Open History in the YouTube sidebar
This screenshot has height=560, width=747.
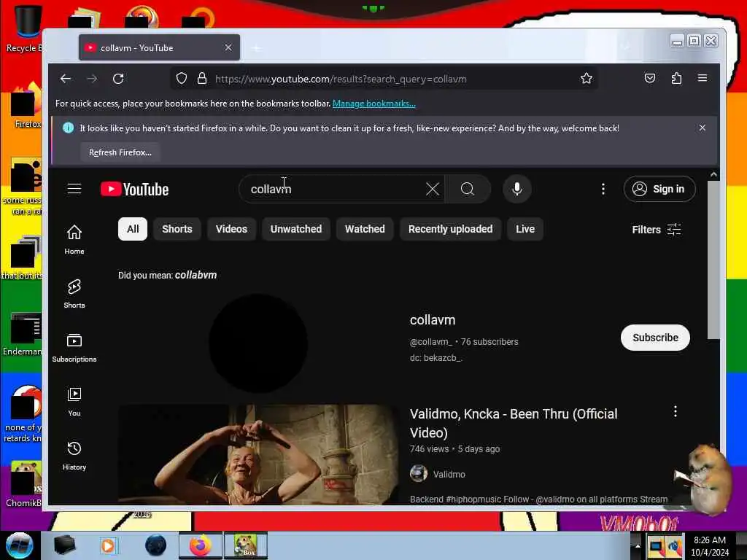click(x=74, y=456)
